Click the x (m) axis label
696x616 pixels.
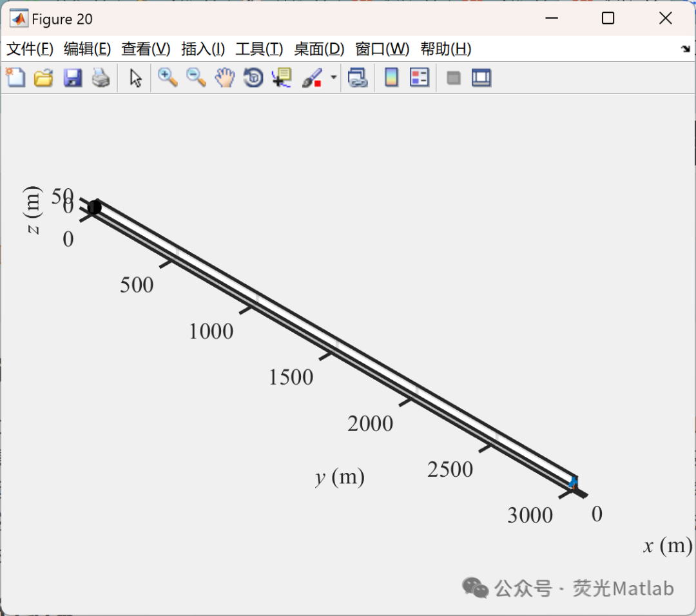(668, 545)
